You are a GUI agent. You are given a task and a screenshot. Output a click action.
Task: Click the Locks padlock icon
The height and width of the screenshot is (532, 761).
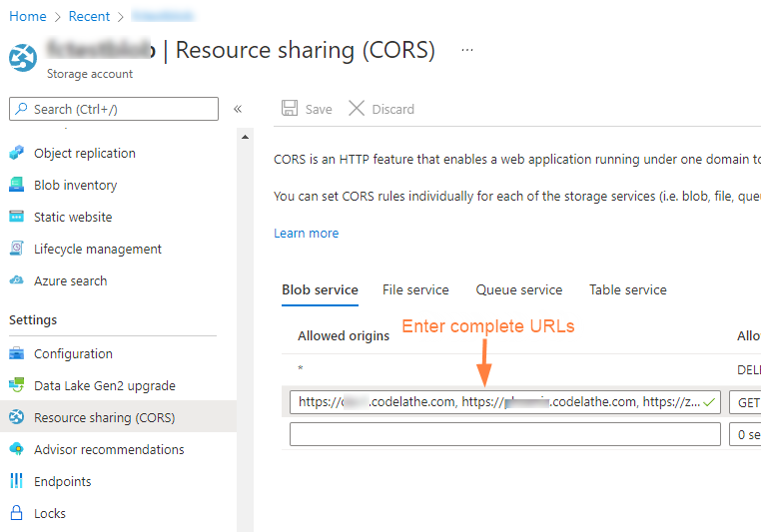click(x=16, y=514)
